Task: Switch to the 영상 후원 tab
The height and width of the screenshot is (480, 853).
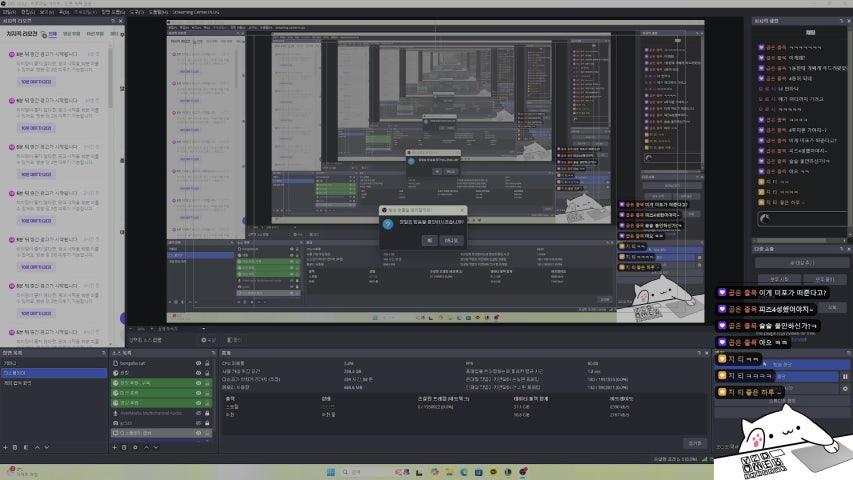Action: 71,34
